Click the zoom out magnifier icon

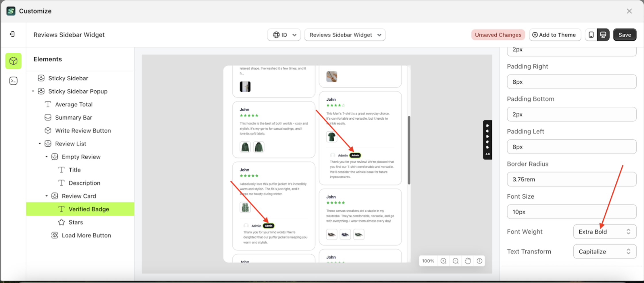point(456,261)
